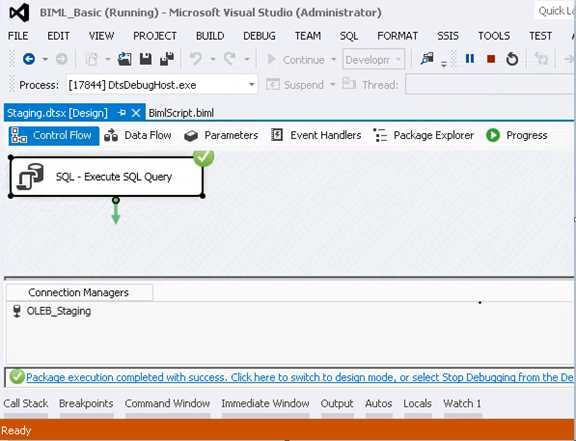Open the Event Handlers tab
The image size is (576, 441).
tap(316, 136)
